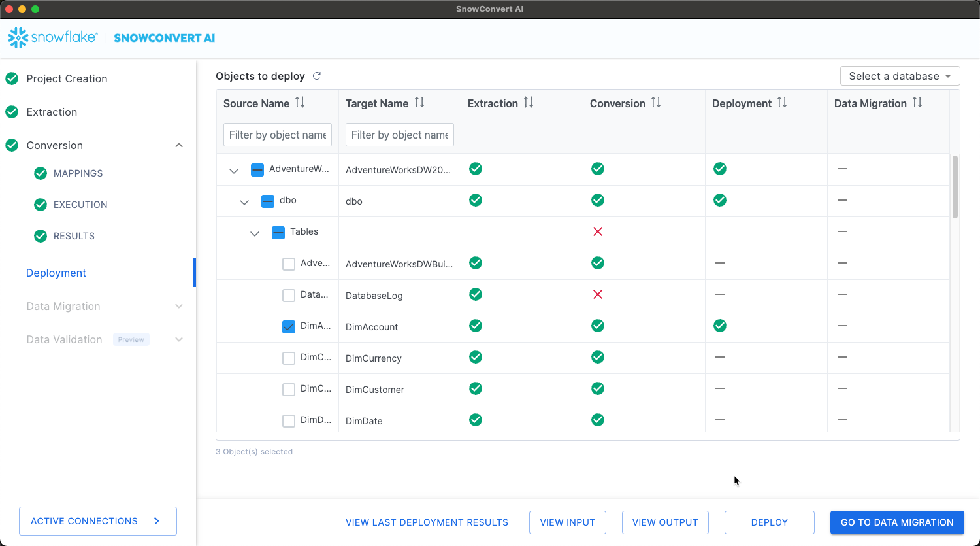Go to the Extraction step
This screenshot has height=546, width=980.
(x=52, y=112)
